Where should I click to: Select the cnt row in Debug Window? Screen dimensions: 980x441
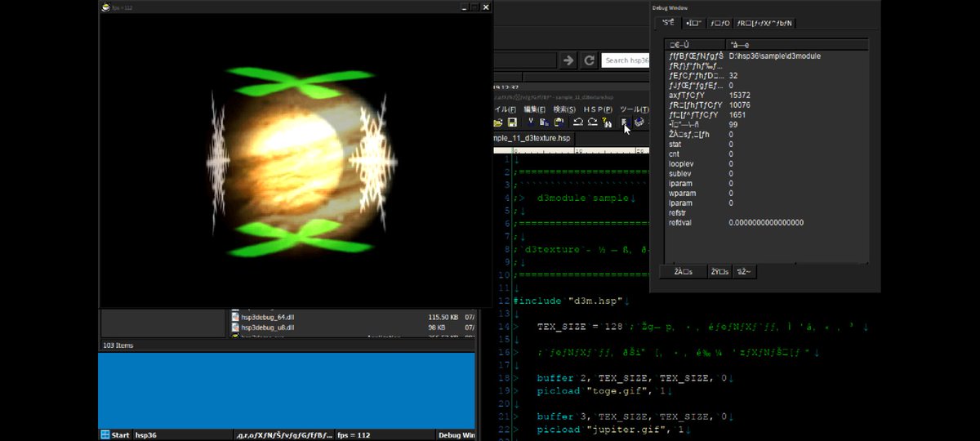pyautogui.click(x=766, y=154)
